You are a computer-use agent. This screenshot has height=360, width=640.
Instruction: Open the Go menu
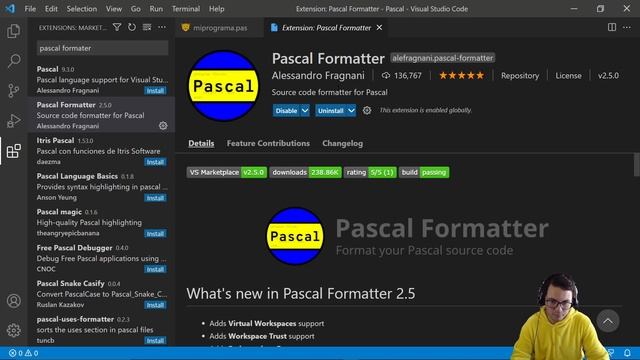tap(136, 9)
